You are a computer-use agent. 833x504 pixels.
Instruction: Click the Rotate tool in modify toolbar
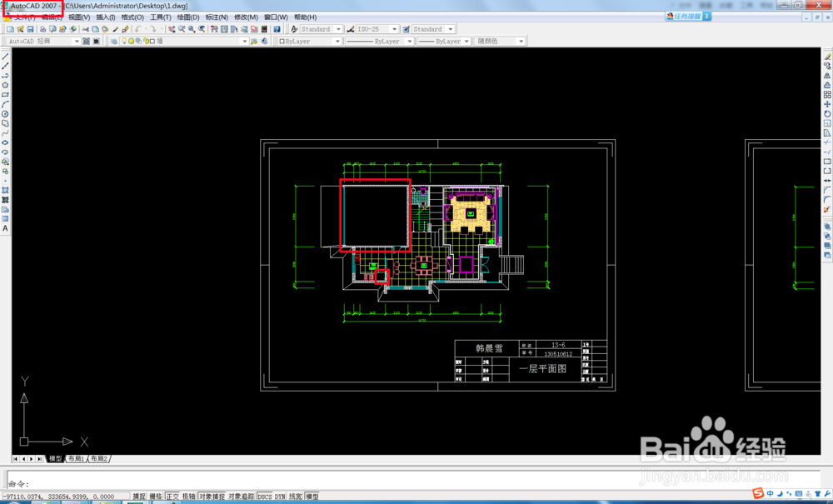click(x=827, y=113)
